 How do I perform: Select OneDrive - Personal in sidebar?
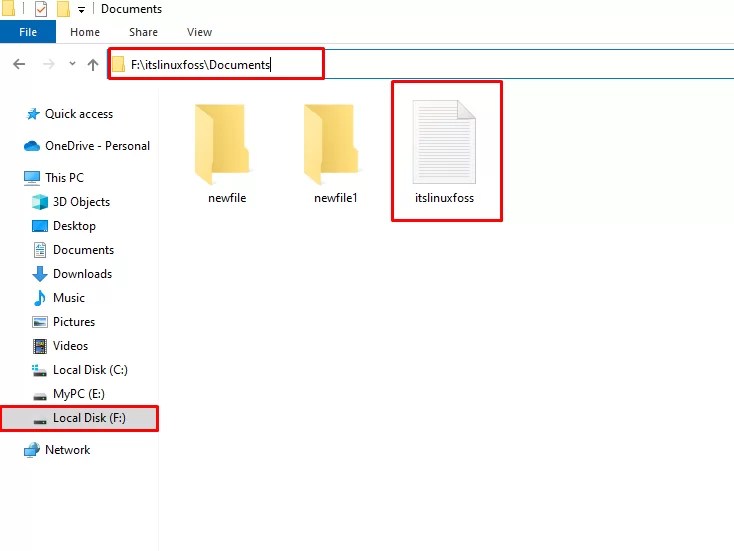coord(97,146)
